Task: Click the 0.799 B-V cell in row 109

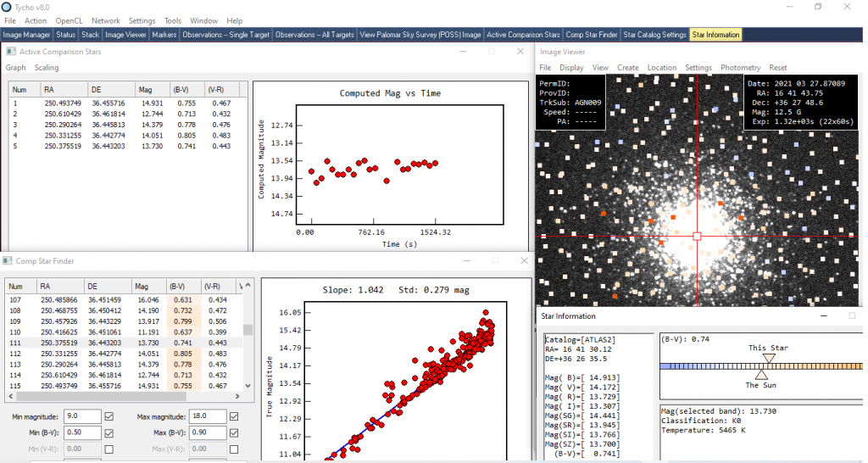Action: coord(183,321)
